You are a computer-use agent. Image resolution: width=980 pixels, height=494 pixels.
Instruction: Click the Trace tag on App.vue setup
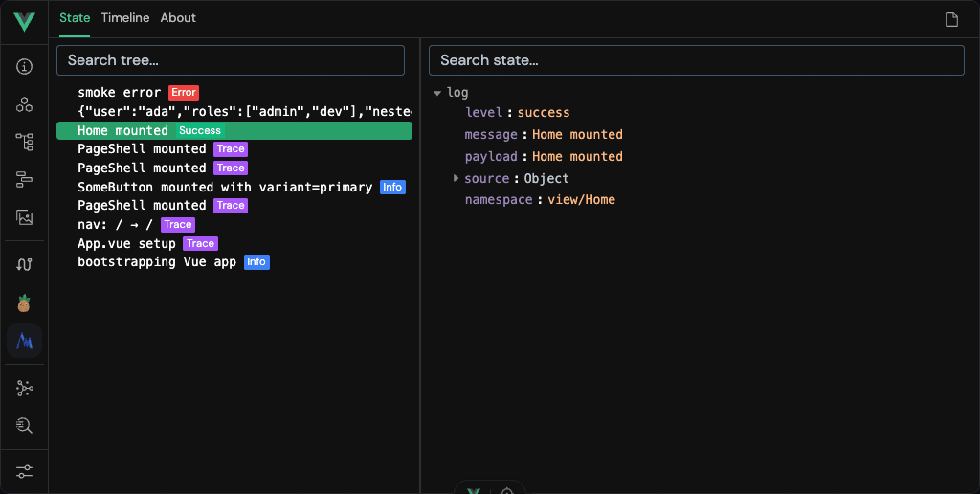pyautogui.click(x=201, y=243)
